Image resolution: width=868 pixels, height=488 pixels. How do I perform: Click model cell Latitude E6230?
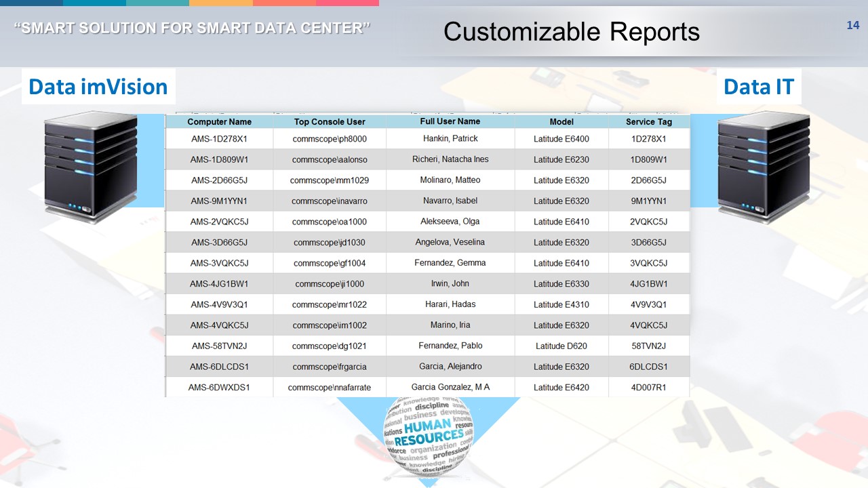point(561,160)
